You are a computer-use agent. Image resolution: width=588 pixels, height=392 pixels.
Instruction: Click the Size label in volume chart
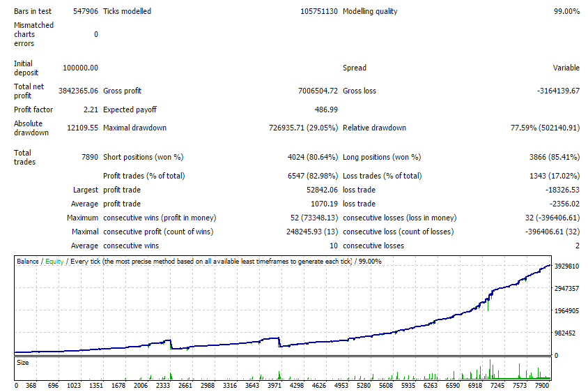coord(22,363)
